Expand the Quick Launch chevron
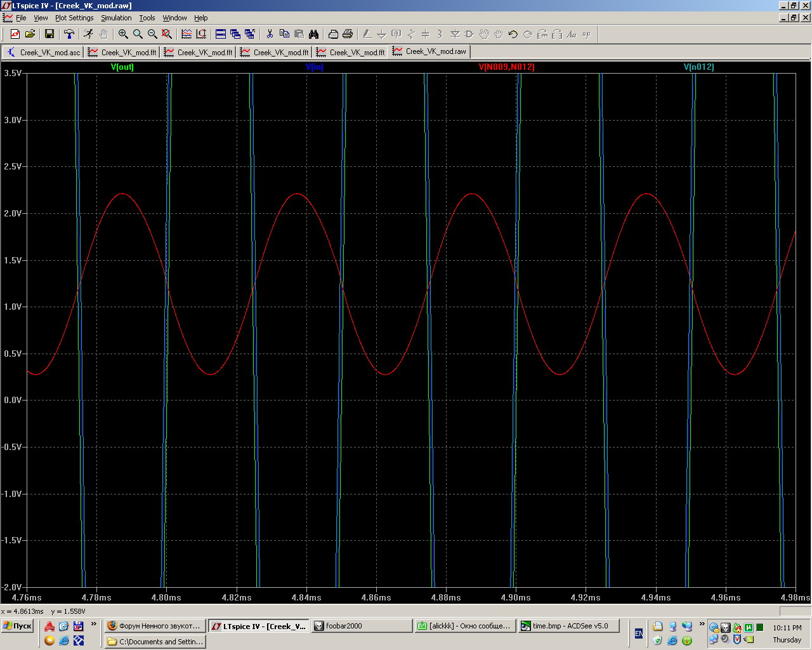Image resolution: width=812 pixels, height=650 pixels. click(x=94, y=624)
